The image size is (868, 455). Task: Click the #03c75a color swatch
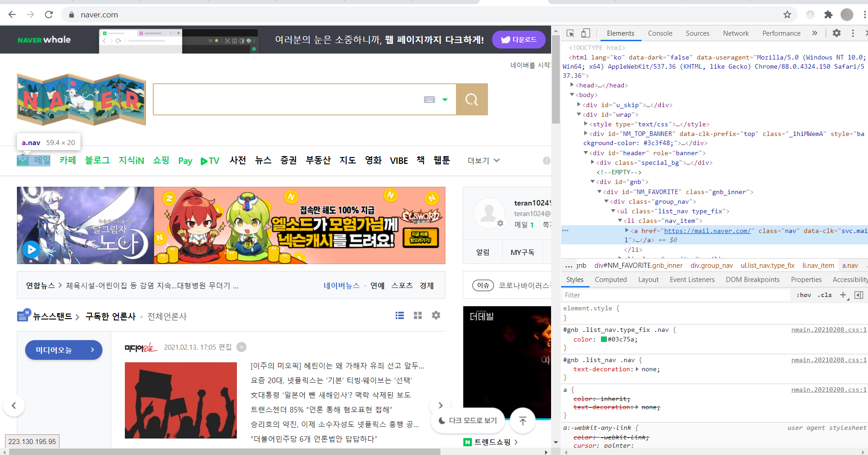coord(604,339)
